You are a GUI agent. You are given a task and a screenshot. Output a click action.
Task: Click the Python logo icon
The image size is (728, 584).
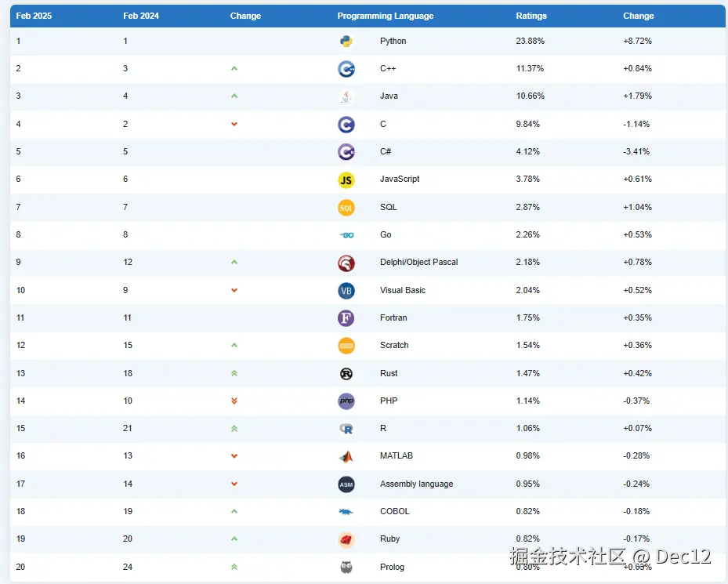coord(346,42)
